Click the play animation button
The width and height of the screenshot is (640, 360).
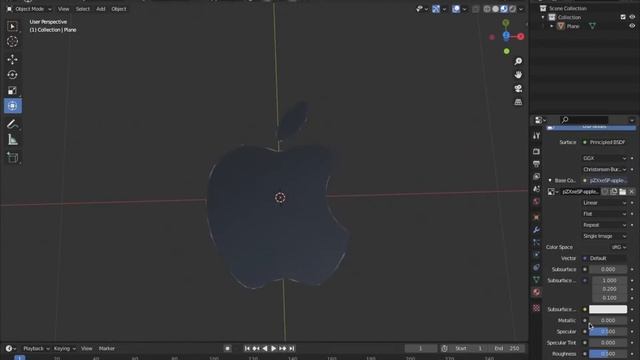click(x=273, y=349)
